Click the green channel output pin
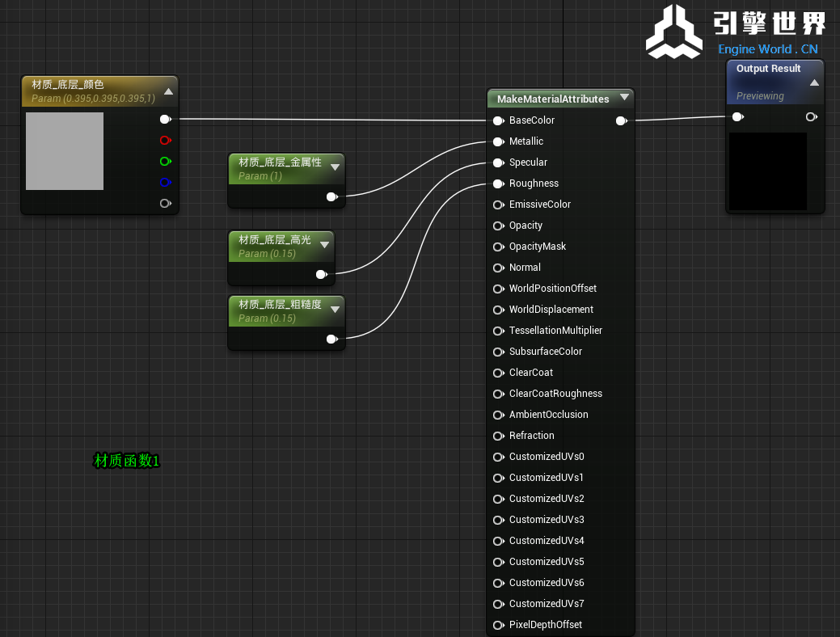The image size is (840, 637). click(165, 161)
